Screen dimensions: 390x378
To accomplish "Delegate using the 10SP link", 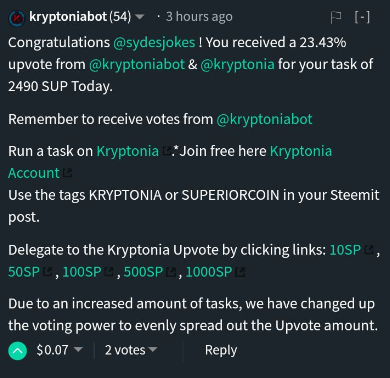I will tap(345, 250).
